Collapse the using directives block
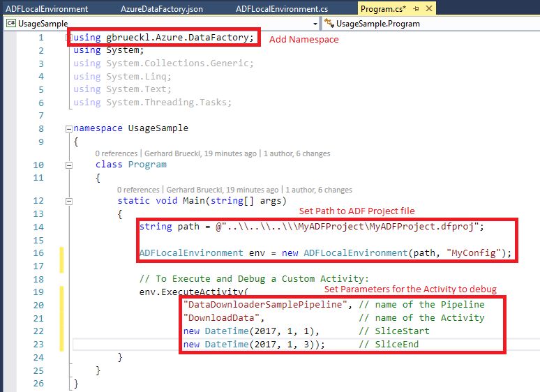Screen dimensions: 540x392 68,38
